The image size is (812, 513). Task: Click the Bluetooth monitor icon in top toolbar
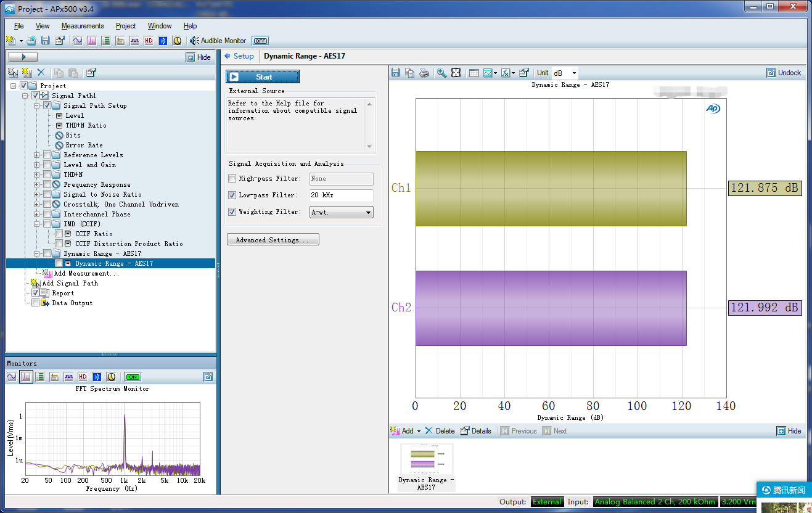163,41
